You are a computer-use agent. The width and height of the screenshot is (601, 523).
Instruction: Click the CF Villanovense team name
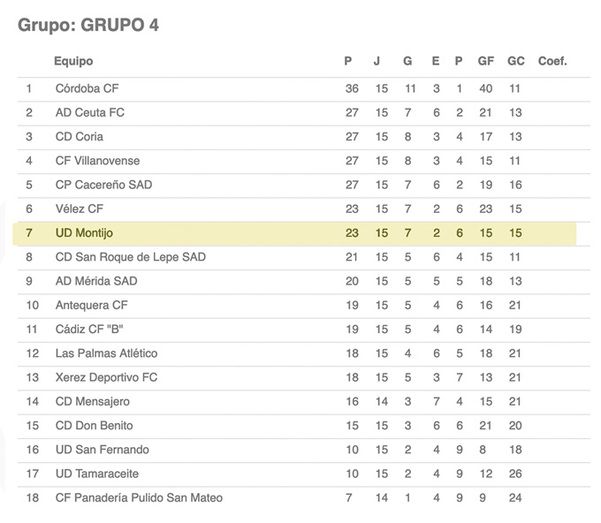click(97, 161)
